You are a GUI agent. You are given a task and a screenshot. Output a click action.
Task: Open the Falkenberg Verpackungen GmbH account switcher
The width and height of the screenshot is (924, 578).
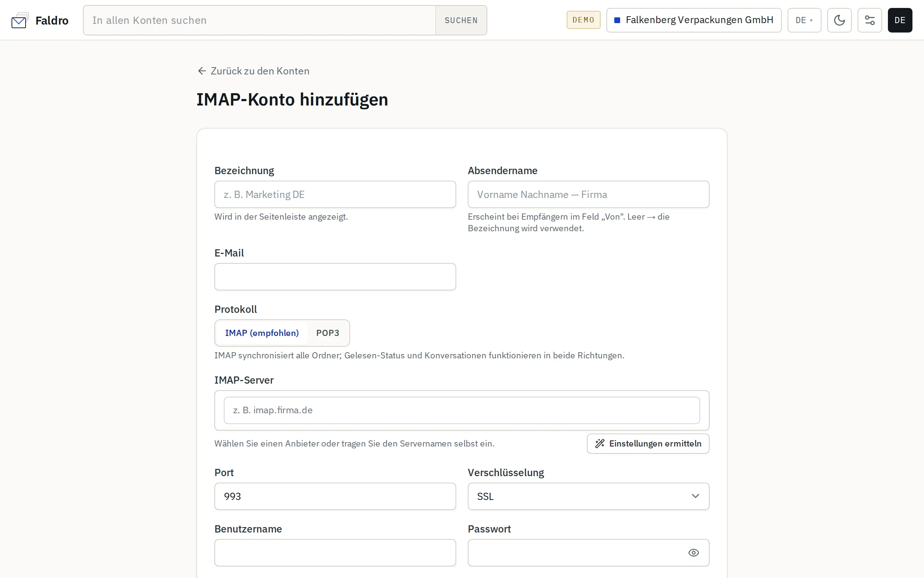coord(694,20)
